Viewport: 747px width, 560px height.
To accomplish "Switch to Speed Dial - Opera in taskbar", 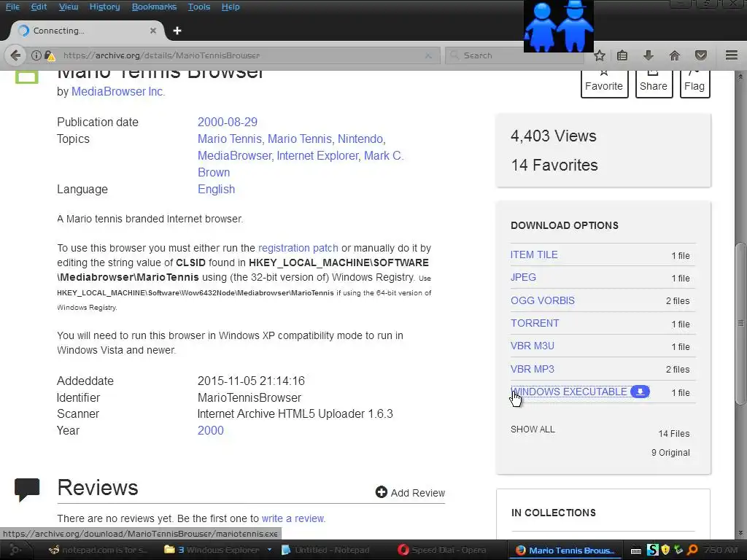I will click(442, 550).
